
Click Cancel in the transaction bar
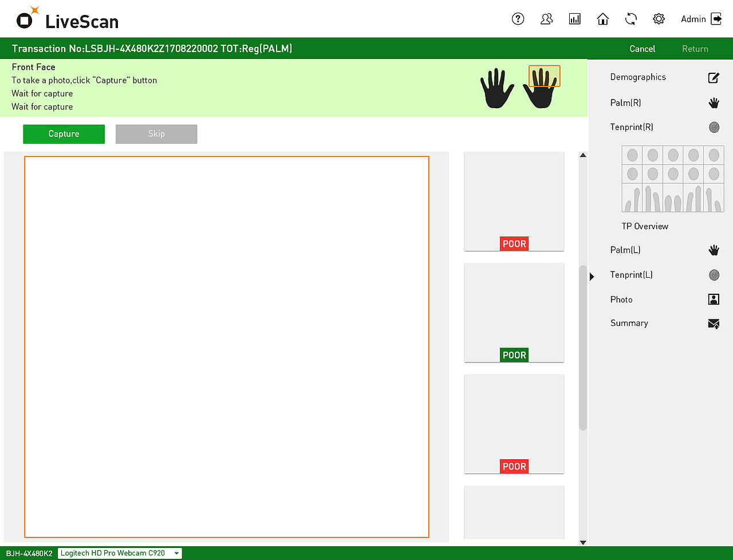(642, 49)
